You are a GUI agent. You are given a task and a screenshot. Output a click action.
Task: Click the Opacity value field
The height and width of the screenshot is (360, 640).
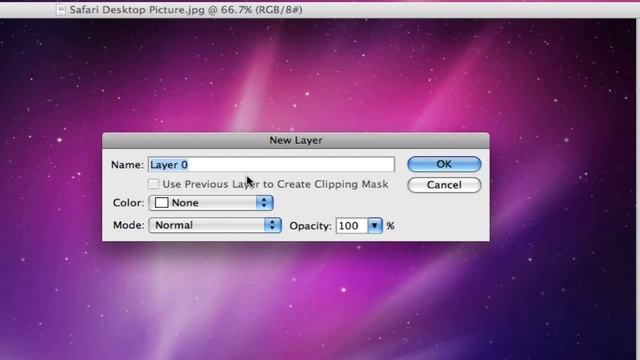coord(351,226)
